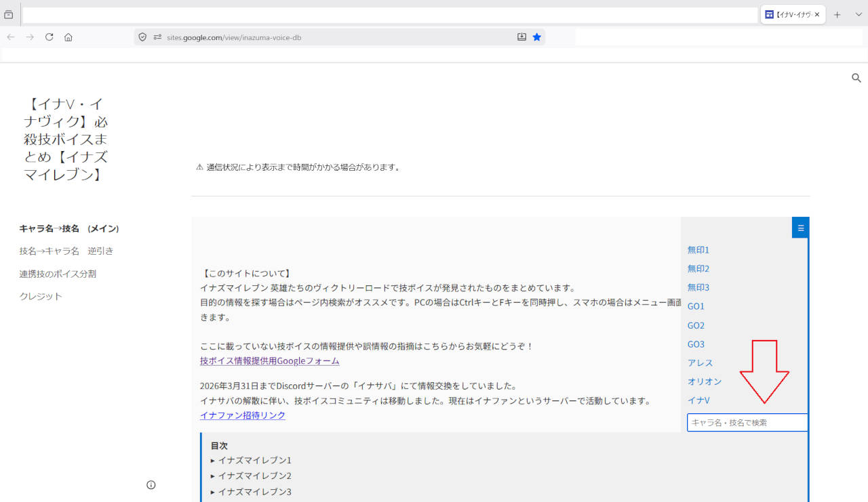
Task: Go to the browser home page
Action: (68, 37)
